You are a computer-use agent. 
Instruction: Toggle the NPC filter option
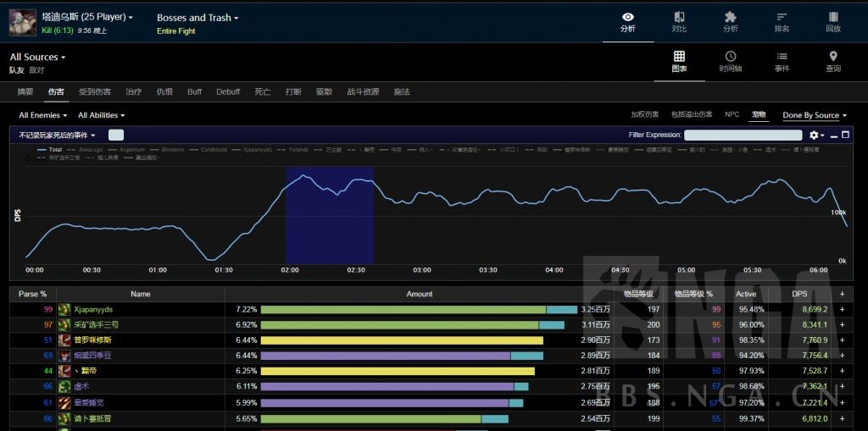coord(732,114)
